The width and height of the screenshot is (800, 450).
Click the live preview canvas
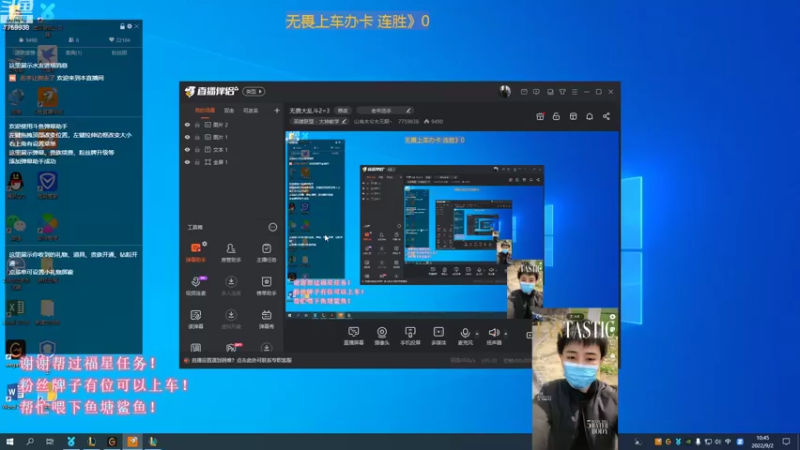coord(452,224)
